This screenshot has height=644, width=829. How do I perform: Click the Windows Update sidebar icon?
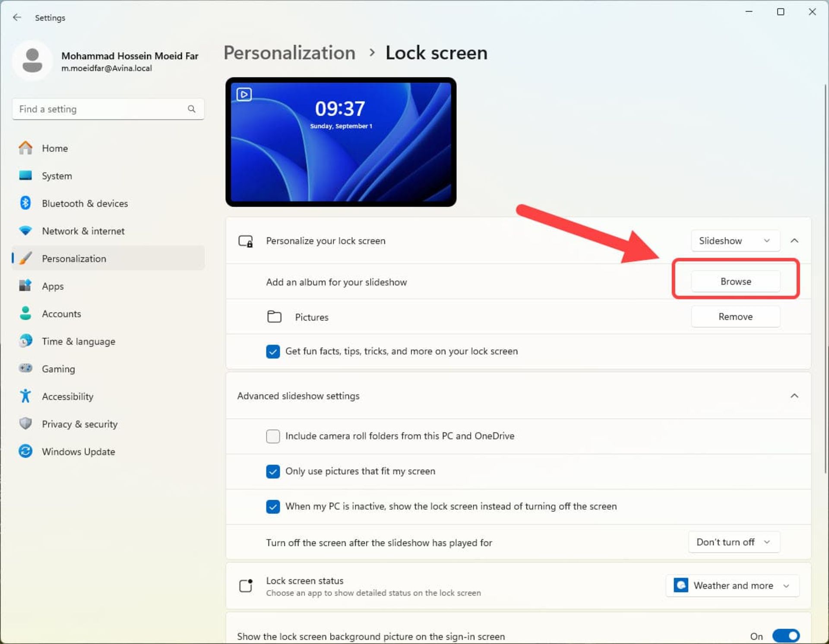tap(25, 451)
